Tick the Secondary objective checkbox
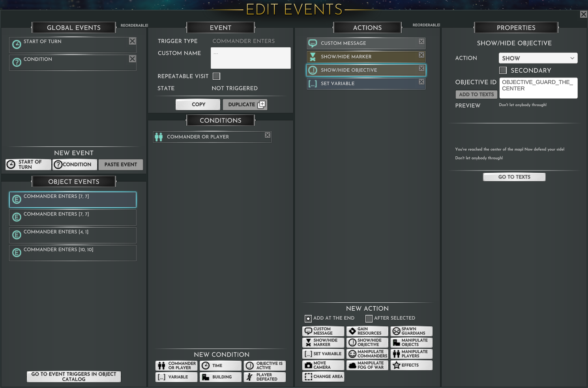 503,70
